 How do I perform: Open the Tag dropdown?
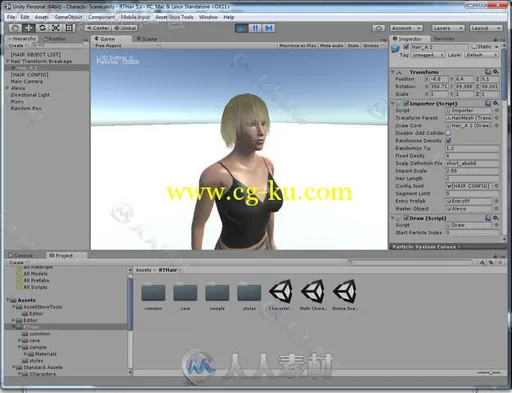(428, 55)
